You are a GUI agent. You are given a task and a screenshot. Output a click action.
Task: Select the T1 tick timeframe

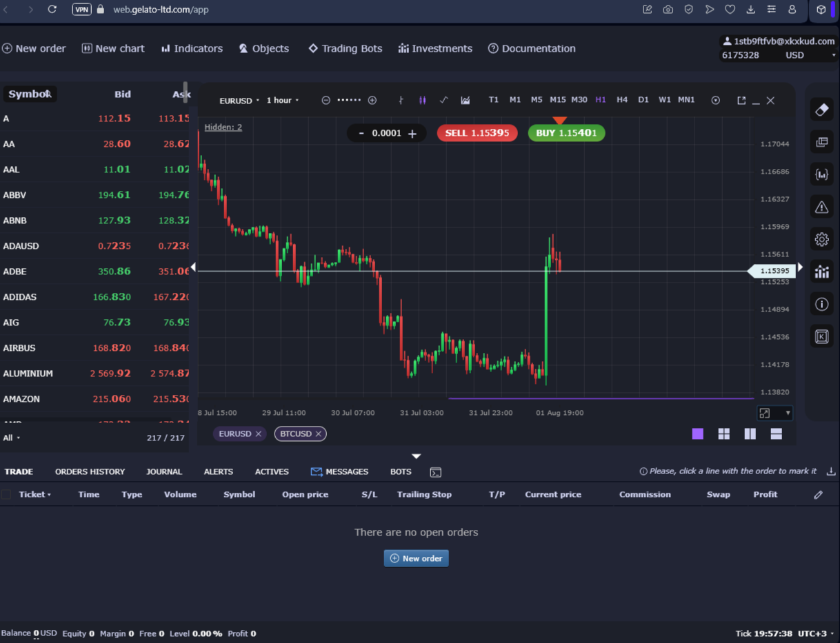tap(494, 100)
